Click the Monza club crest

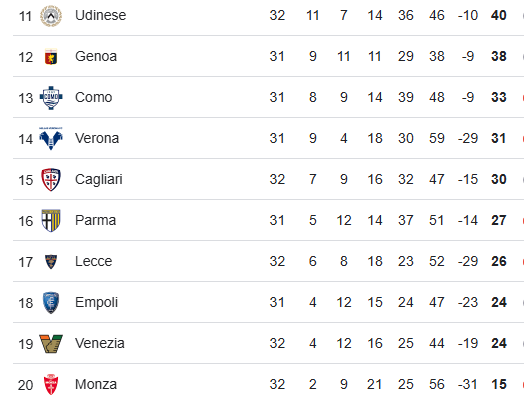(x=51, y=384)
